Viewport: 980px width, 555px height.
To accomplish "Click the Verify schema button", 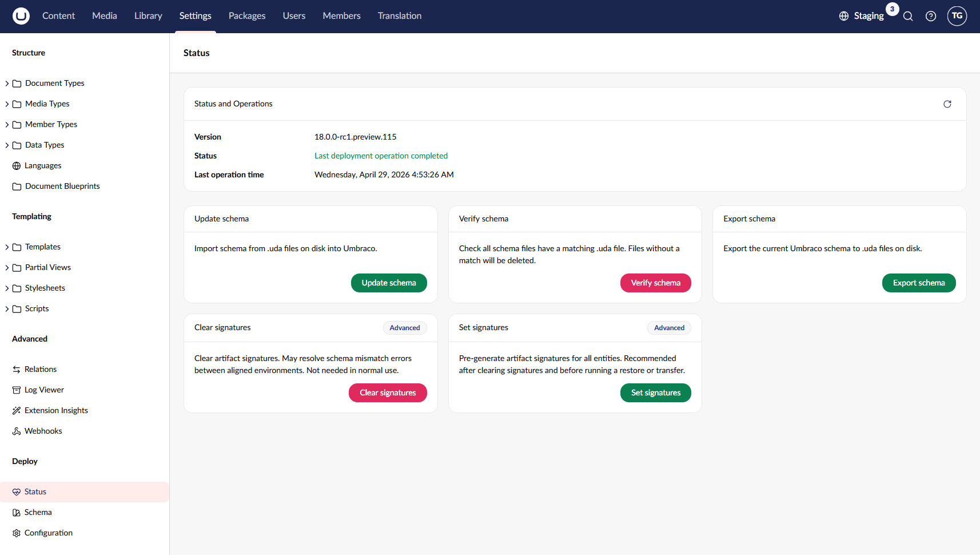I will (x=656, y=283).
